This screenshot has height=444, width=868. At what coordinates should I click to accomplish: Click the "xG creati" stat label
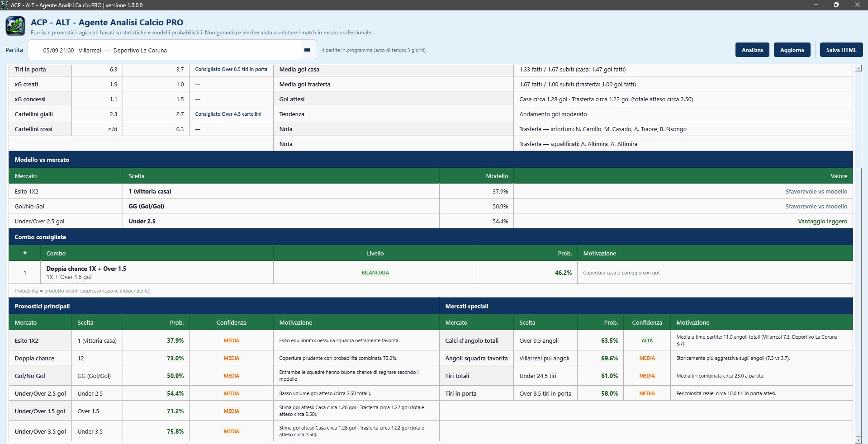coord(26,84)
